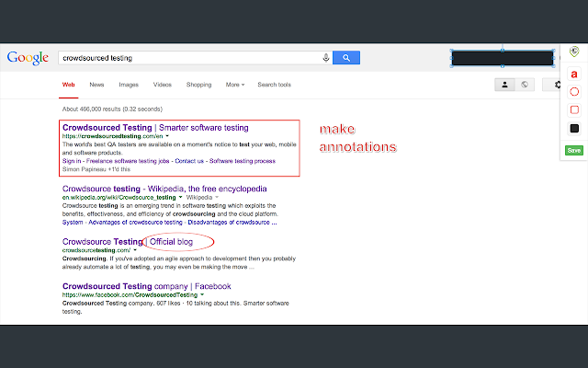
Task: Expand dropdown arrow next to crowdsourcedtesting.com/en
Action: click(167, 136)
